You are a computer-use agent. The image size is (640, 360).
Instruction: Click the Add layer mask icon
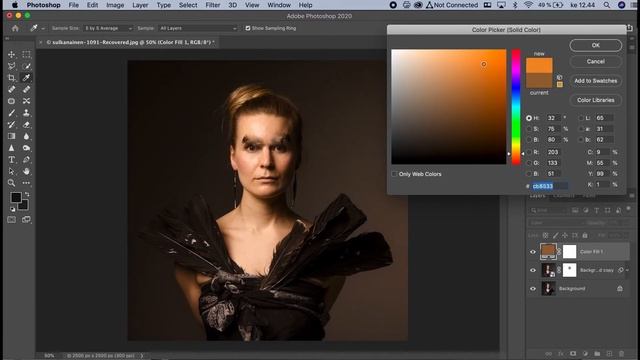[573, 353]
